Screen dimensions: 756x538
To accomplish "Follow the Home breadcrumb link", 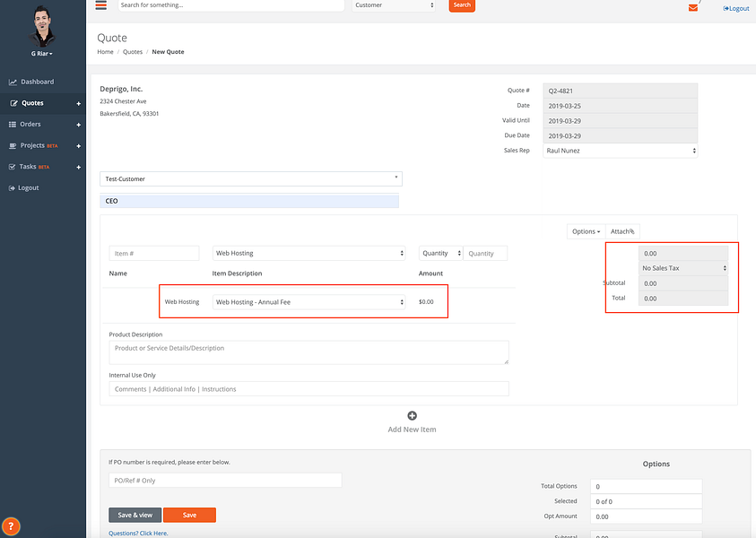I will pyautogui.click(x=105, y=52).
